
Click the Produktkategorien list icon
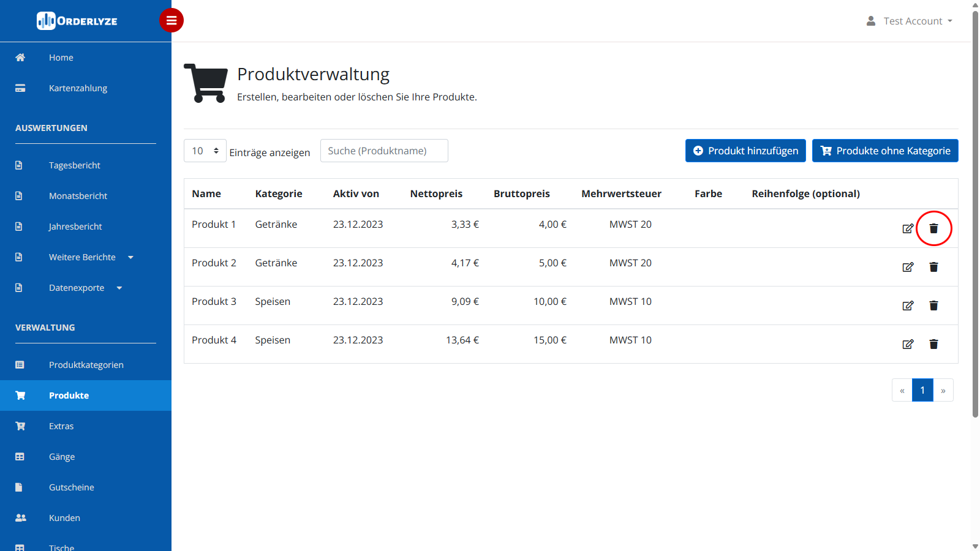click(20, 365)
